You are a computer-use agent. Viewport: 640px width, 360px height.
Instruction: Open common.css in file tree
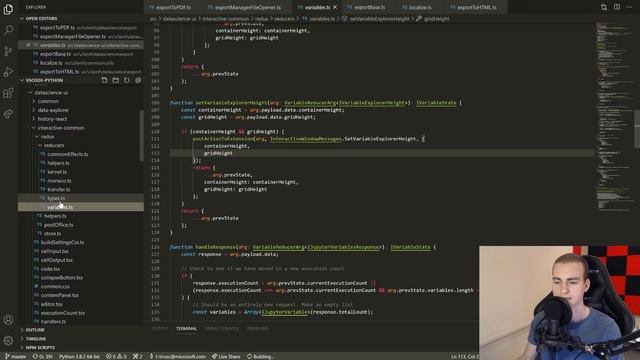pyautogui.click(x=55, y=287)
